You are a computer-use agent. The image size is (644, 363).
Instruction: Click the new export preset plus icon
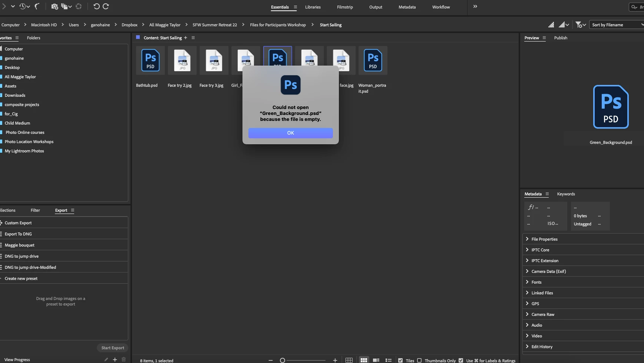coord(115,360)
